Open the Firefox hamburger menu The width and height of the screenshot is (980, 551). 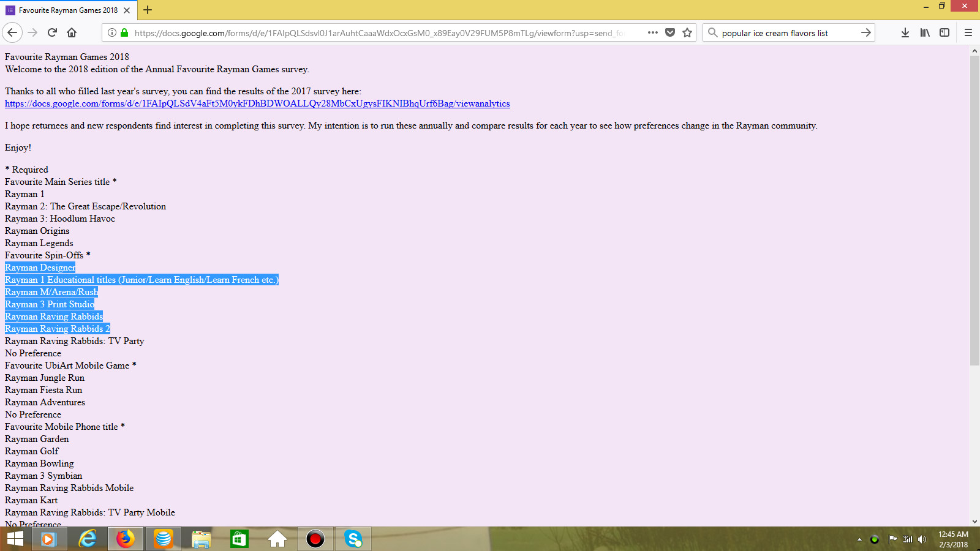(968, 32)
